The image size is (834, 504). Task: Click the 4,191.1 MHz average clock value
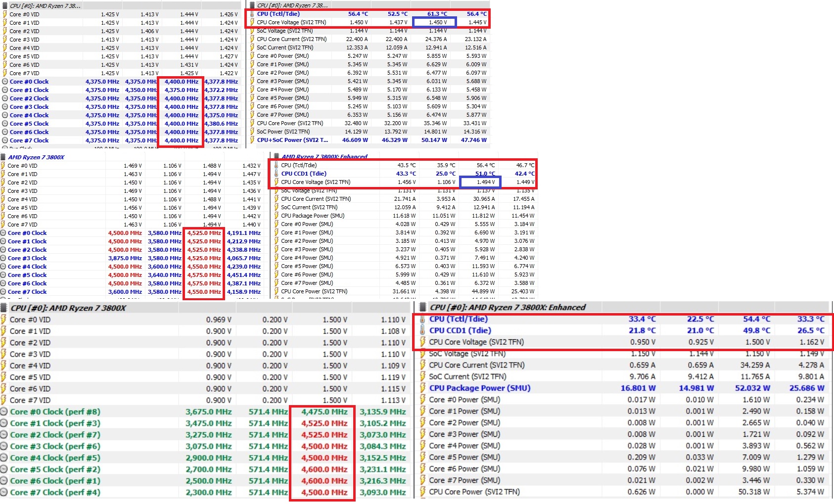243,233
